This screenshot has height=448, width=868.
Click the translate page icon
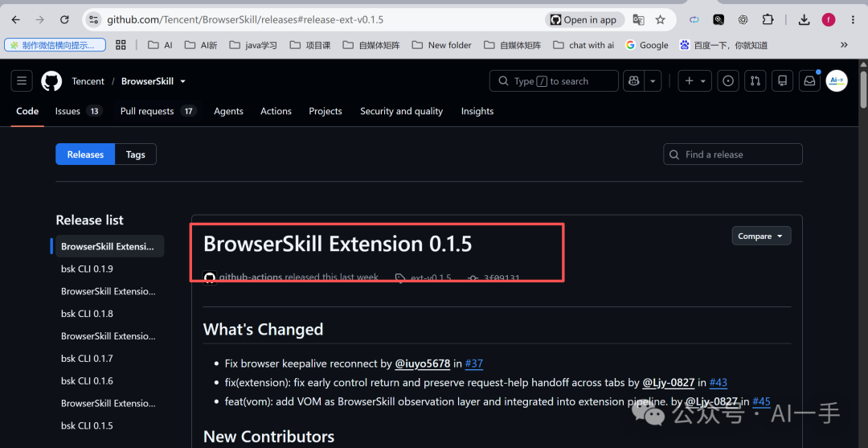point(638,20)
